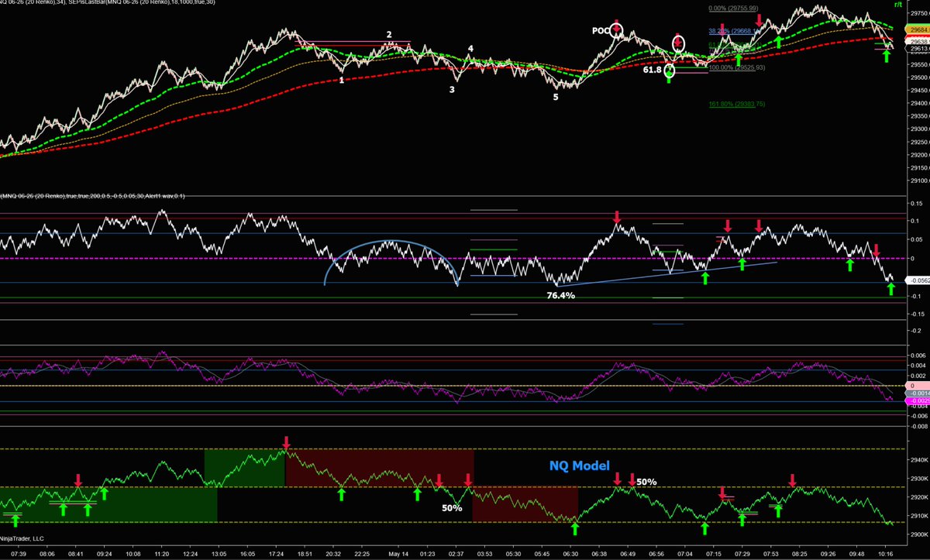Click the 50% label beside the 06:49 red arrow
Image resolution: width=930 pixels, height=560 pixels.
[x=646, y=482]
